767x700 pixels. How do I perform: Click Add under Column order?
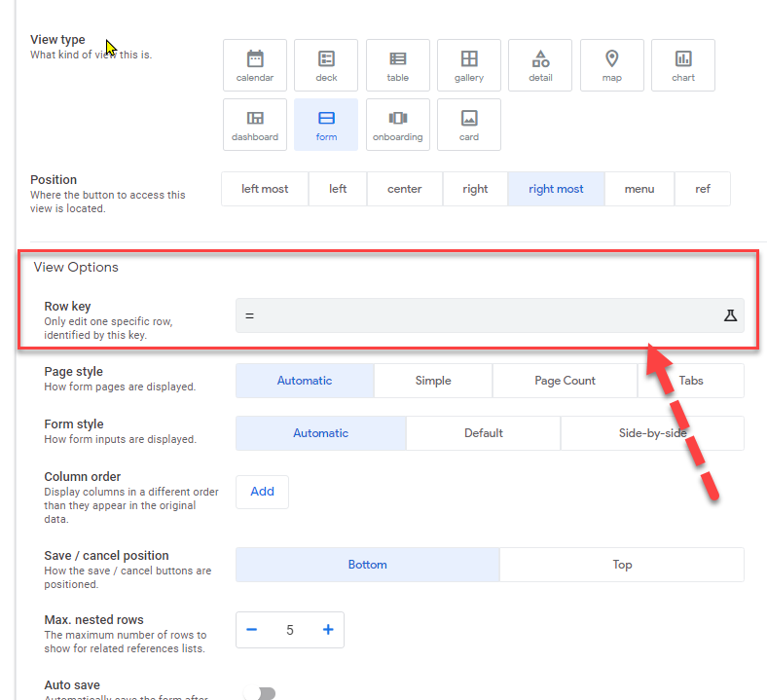click(x=262, y=492)
